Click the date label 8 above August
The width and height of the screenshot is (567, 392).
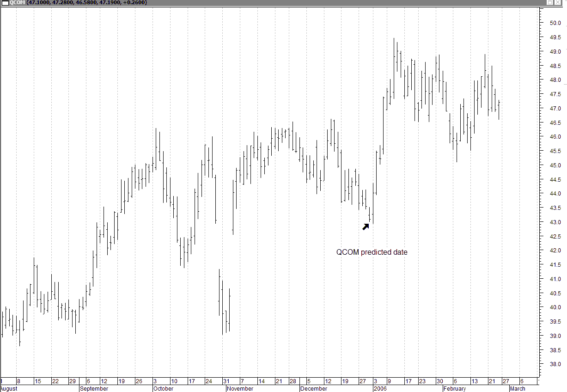pos(18,381)
